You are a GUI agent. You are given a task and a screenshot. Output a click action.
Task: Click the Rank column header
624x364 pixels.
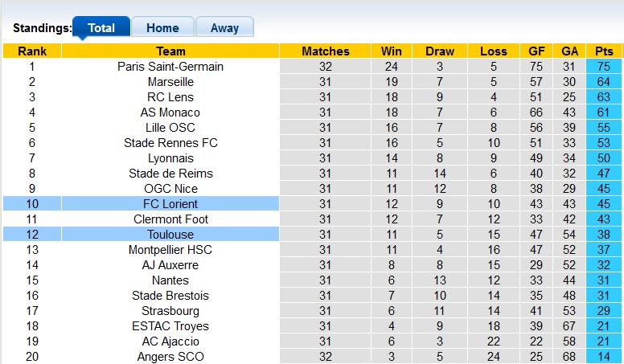coord(32,51)
